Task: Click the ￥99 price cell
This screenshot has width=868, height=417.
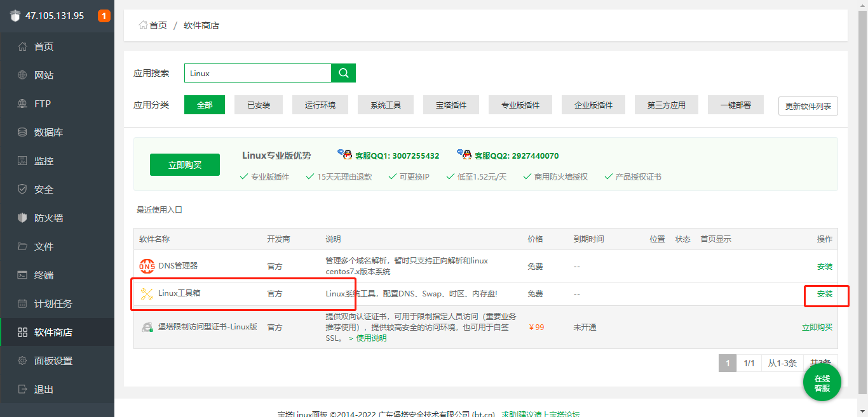Action: click(536, 327)
